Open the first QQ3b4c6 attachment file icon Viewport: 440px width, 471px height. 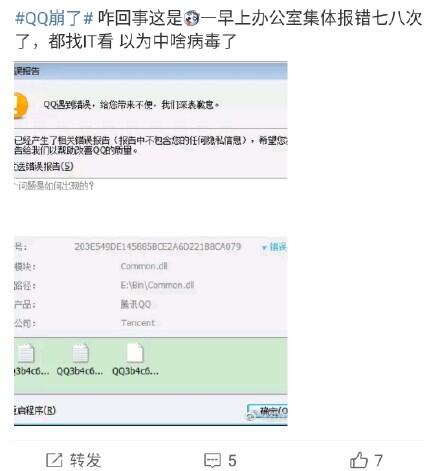[26, 353]
